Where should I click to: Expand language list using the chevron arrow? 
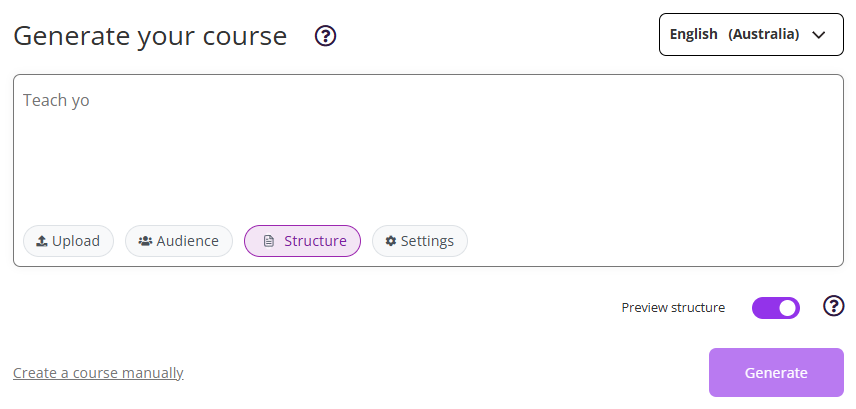click(820, 34)
